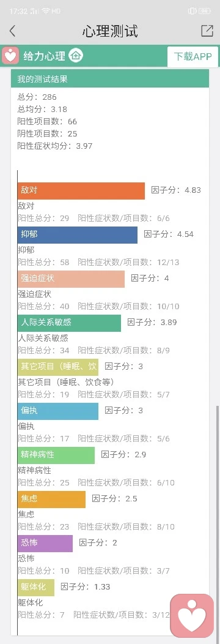Image resolution: width=220 pixels, height=644 pixels.
Task: Select the orange 敌对 bar
Action: [81, 190]
